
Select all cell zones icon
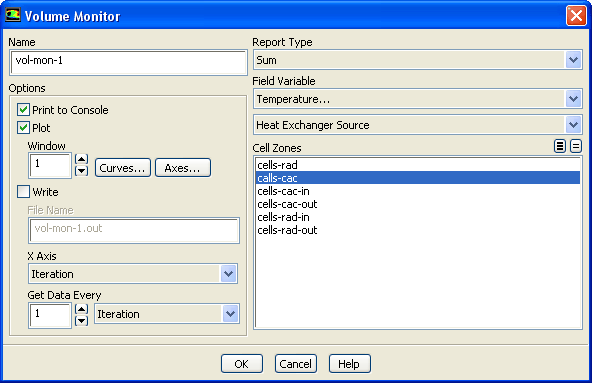(x=560, y=146)
